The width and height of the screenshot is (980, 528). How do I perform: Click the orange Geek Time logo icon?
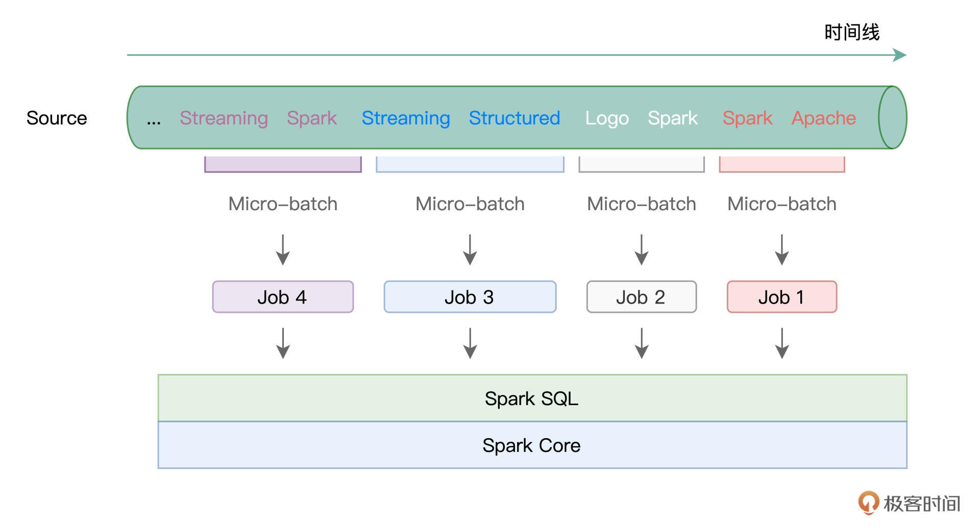[x=868, y=502]
